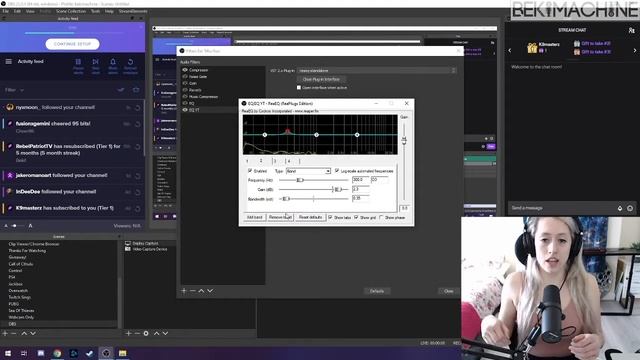Toggle visibility of Noise Gate filter

point(185,76)
